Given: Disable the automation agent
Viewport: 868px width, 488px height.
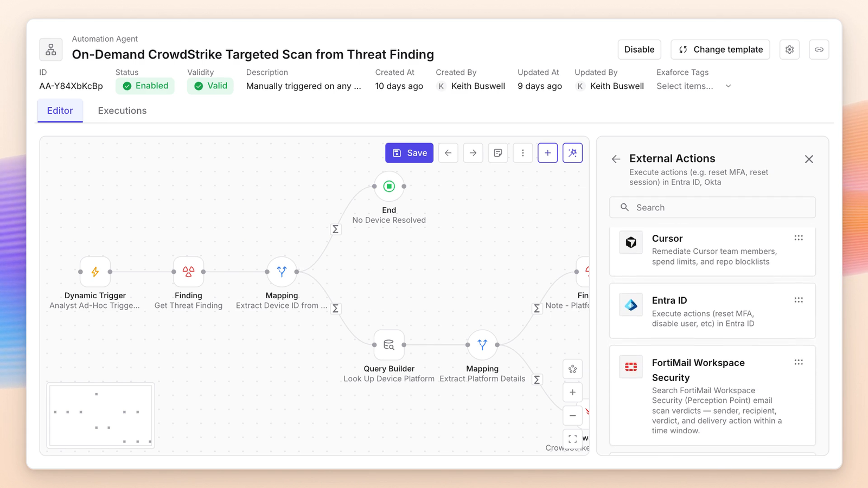Looking at the screenshot, I should coord(639,49).
